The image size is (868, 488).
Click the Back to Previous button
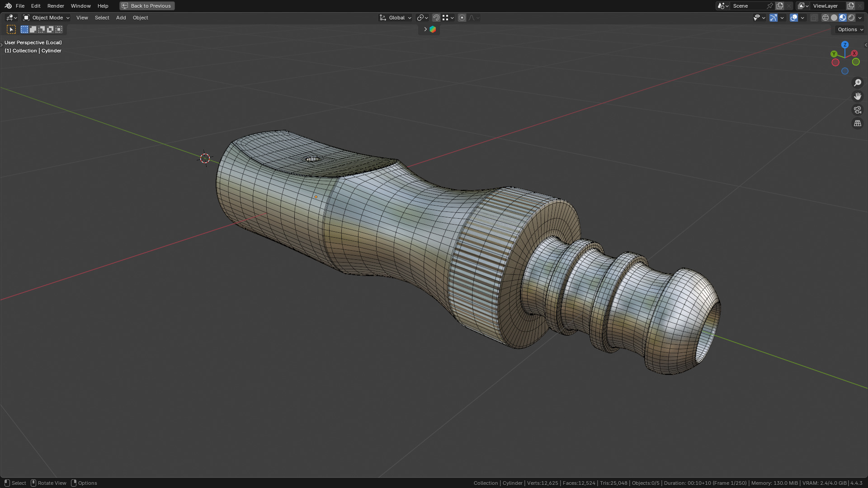pyautogui.click(x=147, y=6)
